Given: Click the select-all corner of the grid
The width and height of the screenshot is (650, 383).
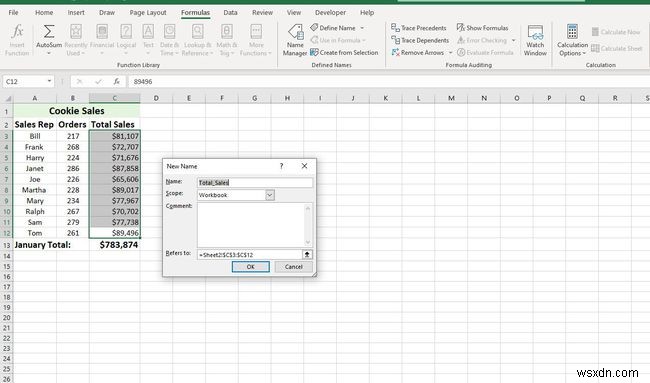Looking at the screenshot, I should [x=7, y=98].
